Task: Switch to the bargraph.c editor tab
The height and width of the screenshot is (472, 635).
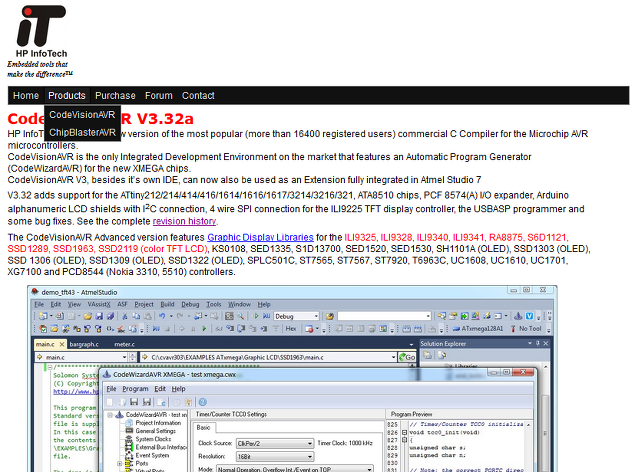Action: [x=84, y=344]
